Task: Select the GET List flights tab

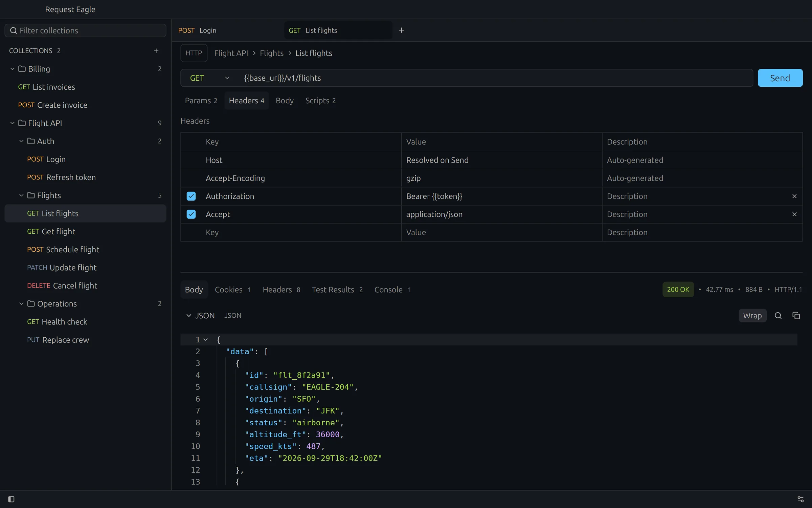Action: [x=338, y=30]
